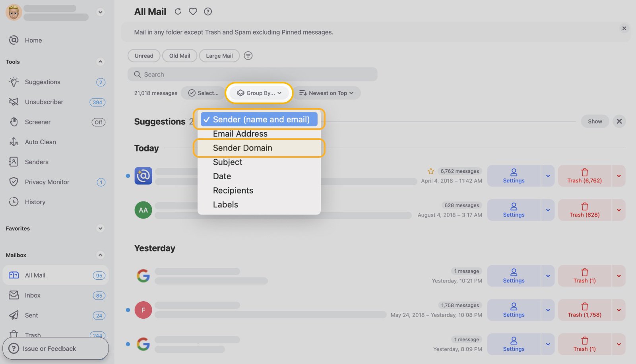
Task: Open Privacy Monitor
Action: 47,182
